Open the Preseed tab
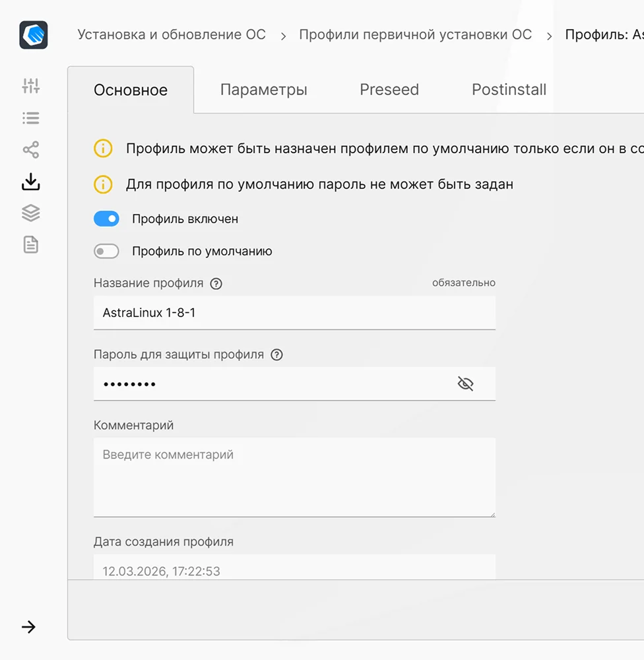 (x=389, y=90)
